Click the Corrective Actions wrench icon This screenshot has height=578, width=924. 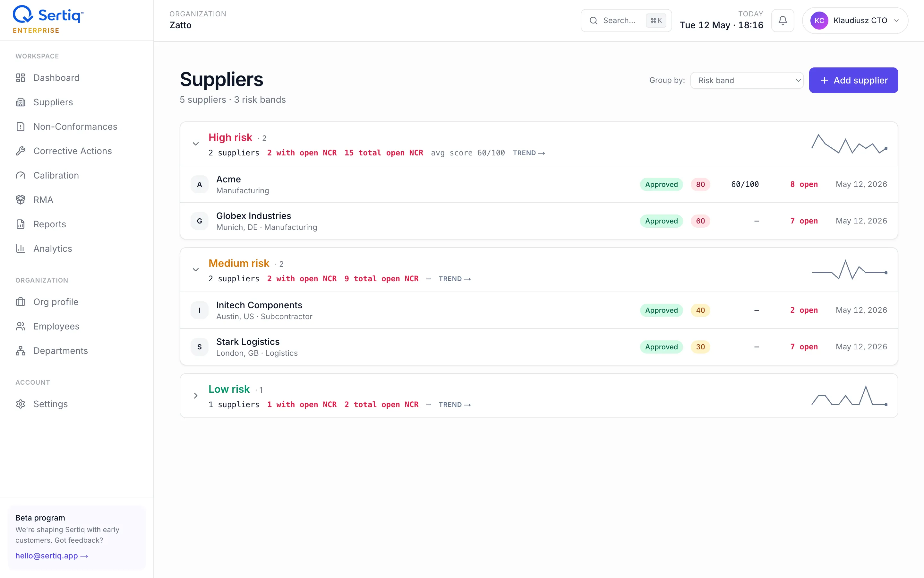[x=21, y=151]
